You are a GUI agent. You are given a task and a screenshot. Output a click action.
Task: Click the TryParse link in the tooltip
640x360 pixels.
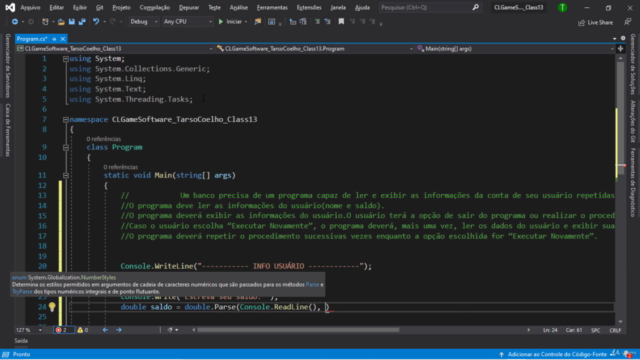22,291
